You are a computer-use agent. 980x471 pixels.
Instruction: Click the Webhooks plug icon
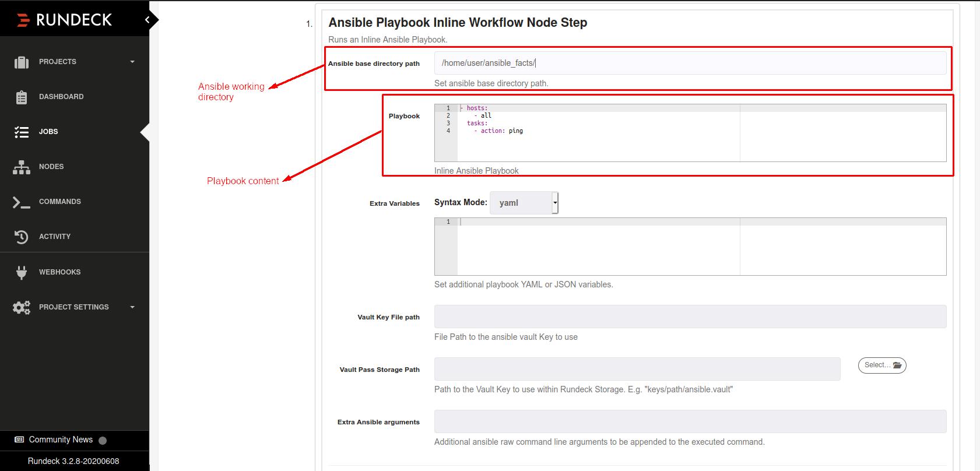[22, 272]
